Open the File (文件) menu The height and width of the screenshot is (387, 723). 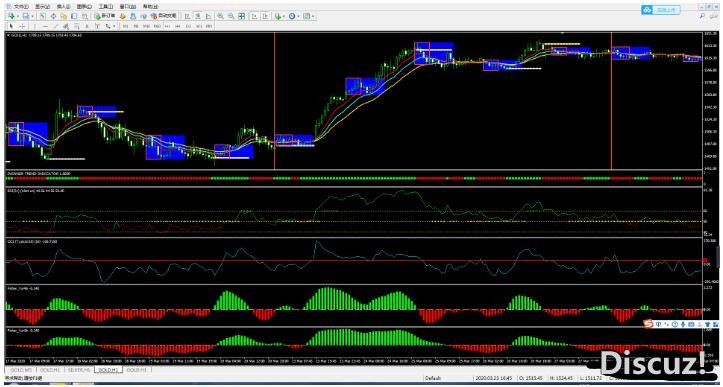21,6
